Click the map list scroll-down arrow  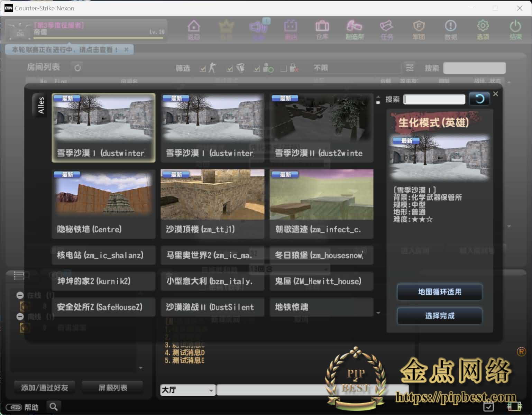pos(378,313)
